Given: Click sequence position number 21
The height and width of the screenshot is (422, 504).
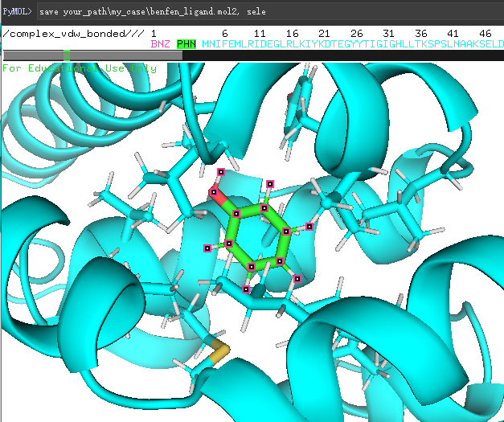Looking at the screenshot, I should click(324, 34).
